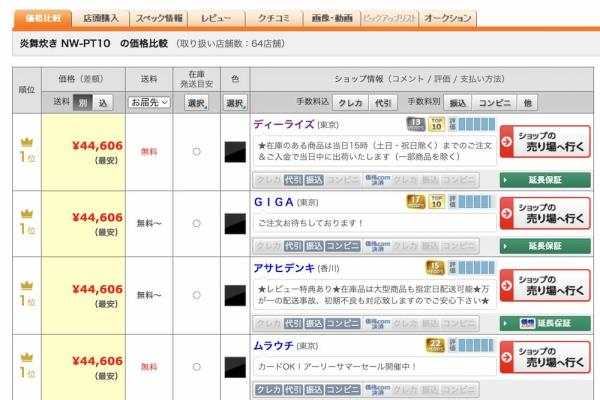Viewport: 600px width, 400px height.
Task: Click the black color swatch for GIGA
Action: click(x=235, y=224)
